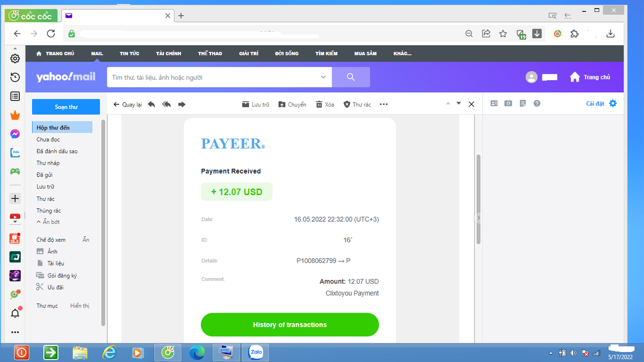Image resolution: width=644 pixels, height=362 pixels.
Task: Open Đã gửi sent folder
Action: [x=44, y=175]
